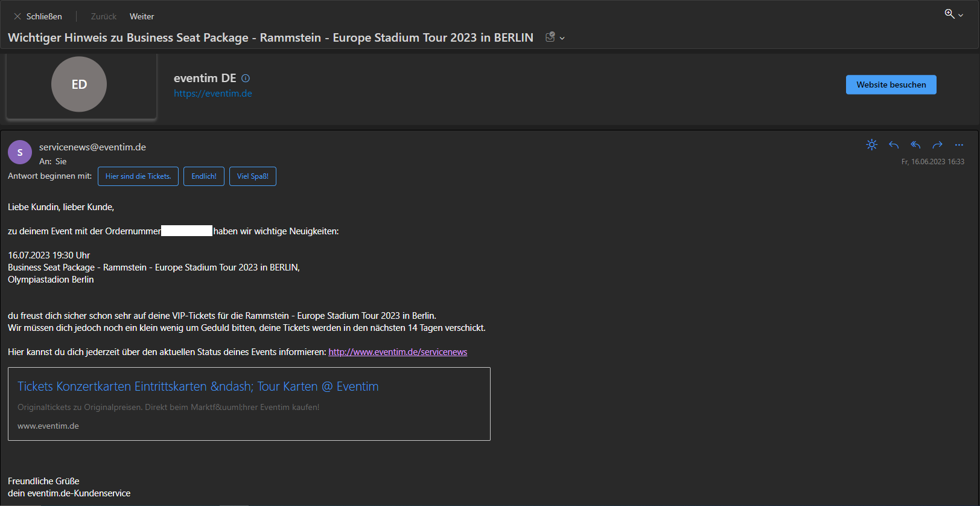This screenshot has width=980, height=506.
Task: Open the eventim.de/servicenews hyperlink
Action: [398, 352]
